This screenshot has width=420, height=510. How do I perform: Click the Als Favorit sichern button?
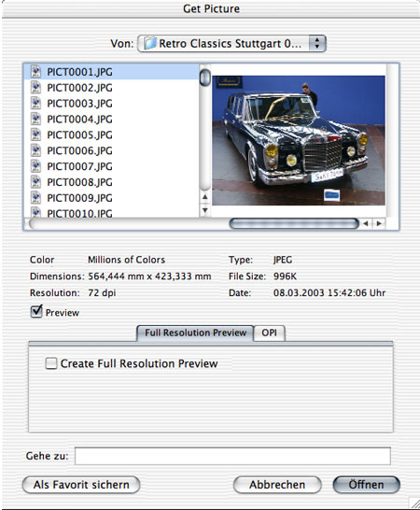pos(81,485)
